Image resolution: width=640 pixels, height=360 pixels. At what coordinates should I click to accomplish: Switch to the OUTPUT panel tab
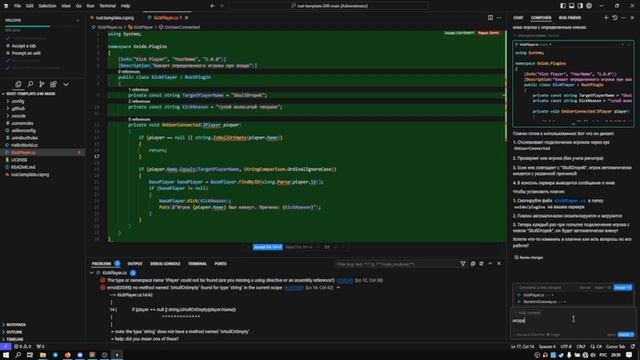[x=135, y=264]
